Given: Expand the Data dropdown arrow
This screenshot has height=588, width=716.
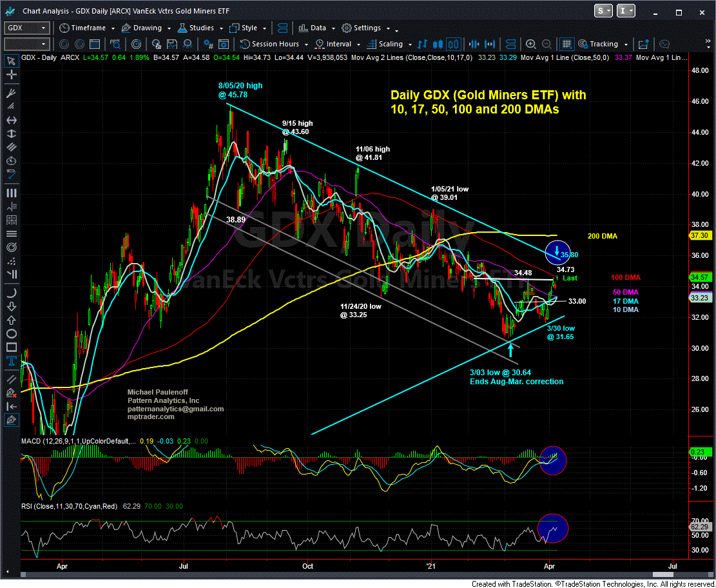Looking at the screenshot, I should click(333, 29).
